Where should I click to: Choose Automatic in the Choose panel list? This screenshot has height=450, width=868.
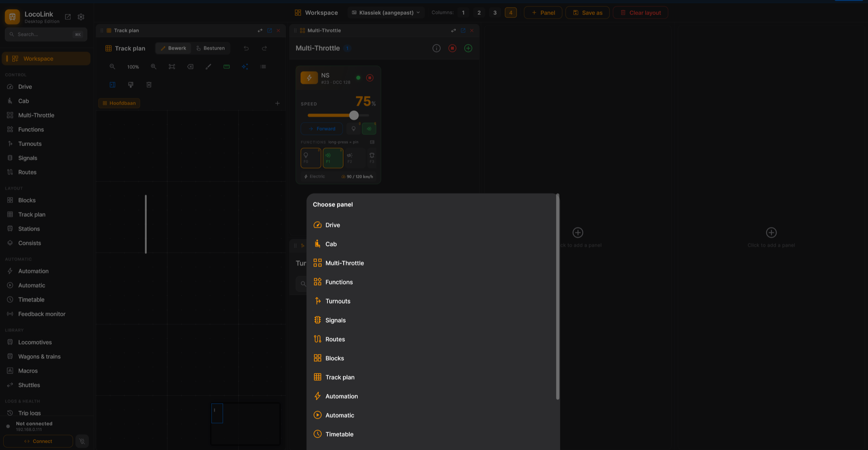tap(433, 415)
